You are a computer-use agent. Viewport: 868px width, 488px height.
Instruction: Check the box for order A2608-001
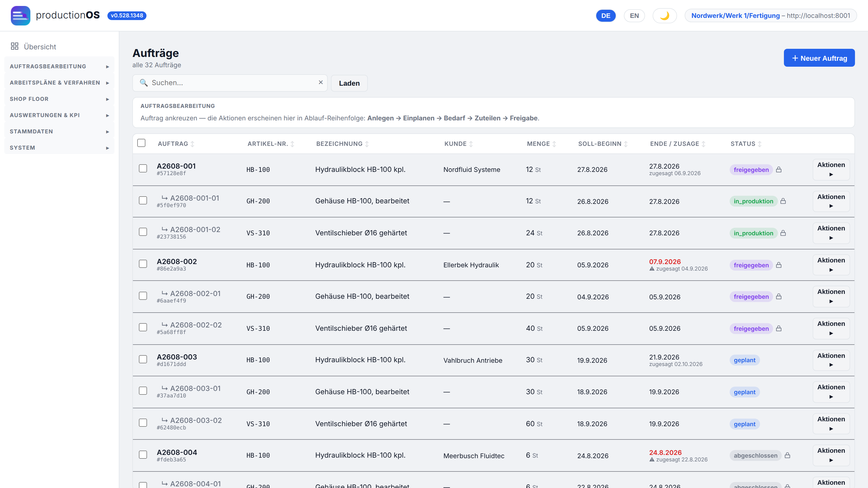[x=143, y=168]
